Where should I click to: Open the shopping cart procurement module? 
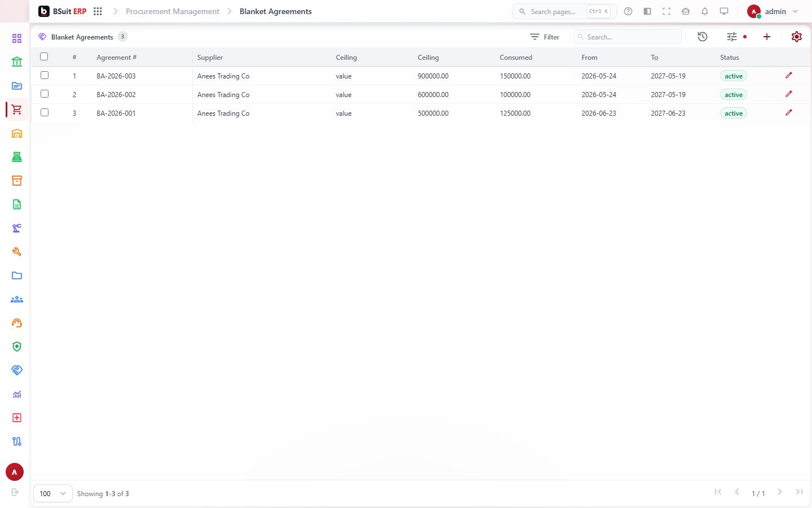[x=17, y=110]
